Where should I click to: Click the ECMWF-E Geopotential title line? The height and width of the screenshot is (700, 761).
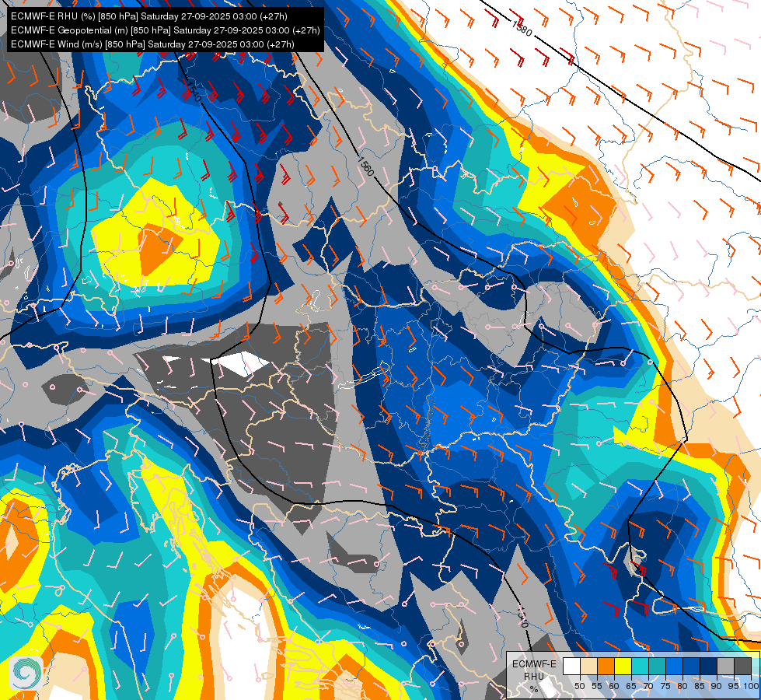(165, 30)
